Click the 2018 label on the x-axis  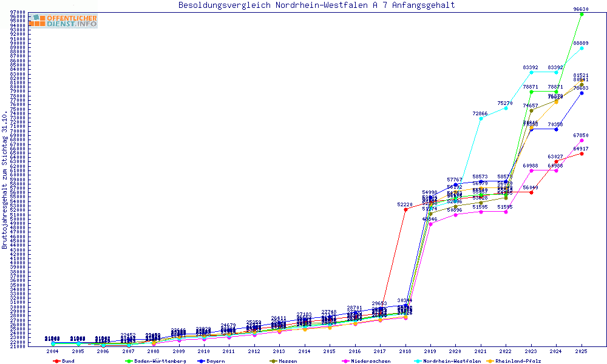pos(405,351)
